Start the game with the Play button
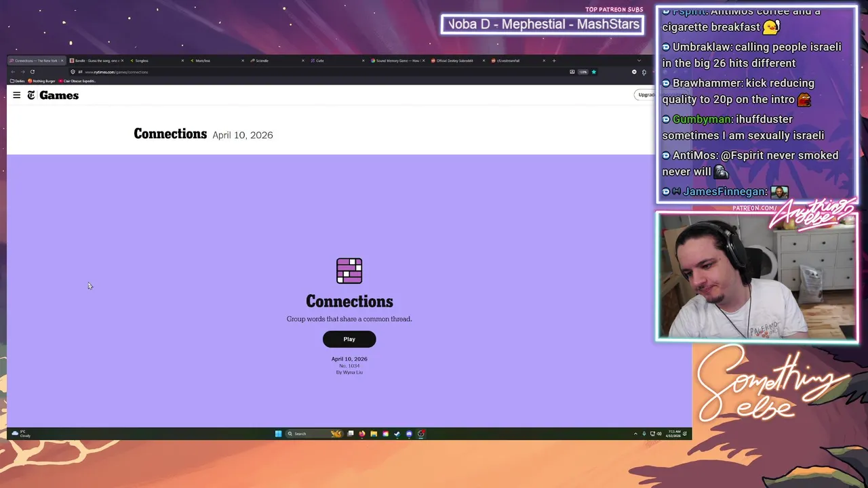The image size is (868, 488). (349, 339)
